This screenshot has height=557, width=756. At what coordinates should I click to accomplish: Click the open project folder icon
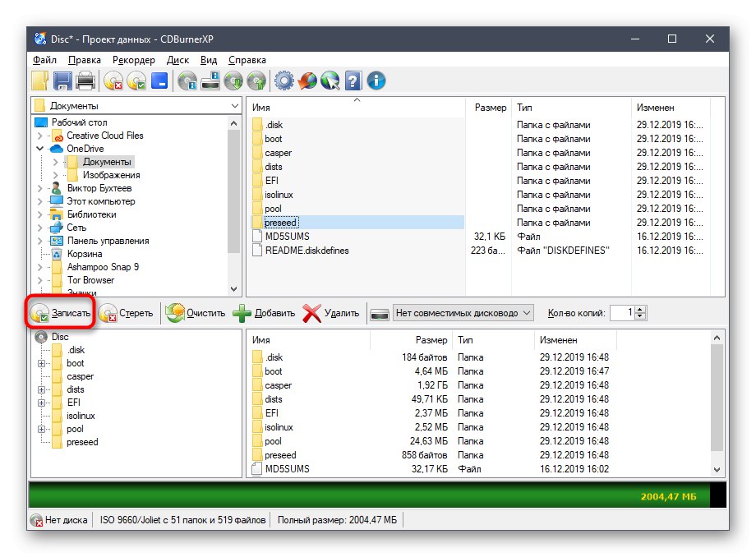(40, 81)
